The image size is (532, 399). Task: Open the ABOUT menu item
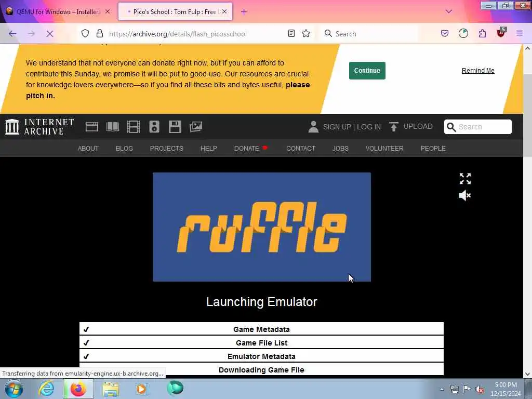tap(88, 148)
